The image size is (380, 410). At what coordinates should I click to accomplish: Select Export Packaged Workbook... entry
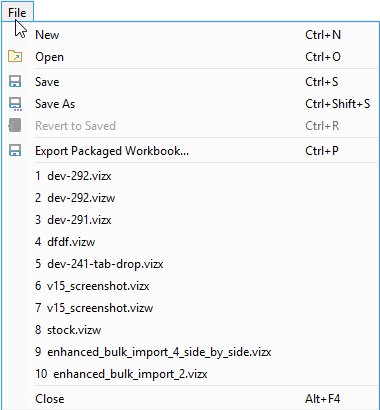[x=190, y=151]
